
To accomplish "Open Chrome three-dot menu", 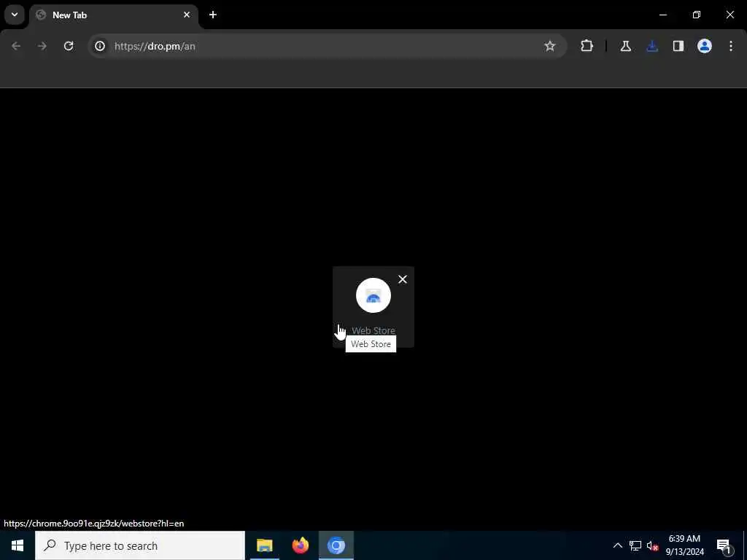I will [x=731, y=46].
